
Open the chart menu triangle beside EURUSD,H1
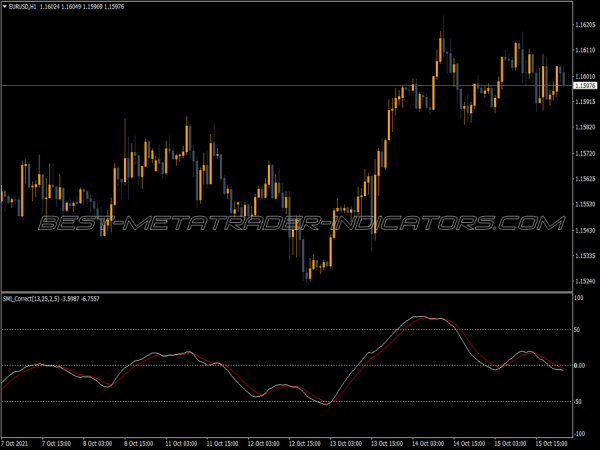(x=5, y=7)
